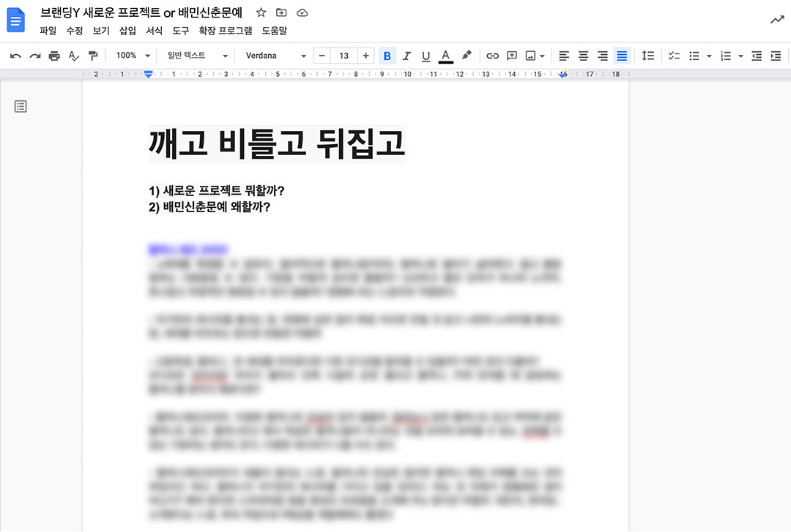791x532 pixels.
Task: Click the line 배민신춘문예 왜할까?
Action: tap(217, 207)
